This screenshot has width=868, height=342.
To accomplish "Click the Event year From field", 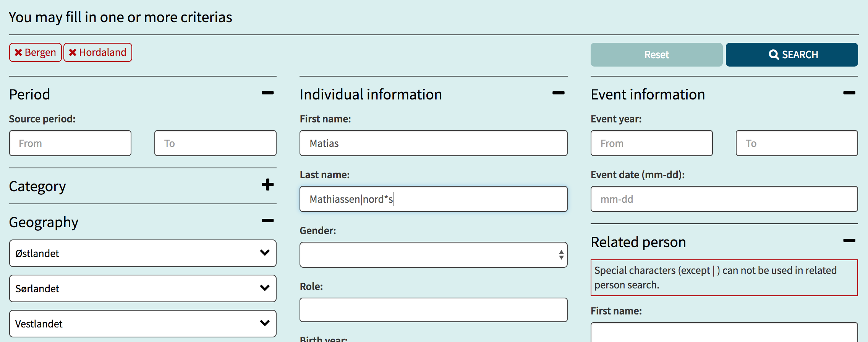I will click(x=651, y=143).
